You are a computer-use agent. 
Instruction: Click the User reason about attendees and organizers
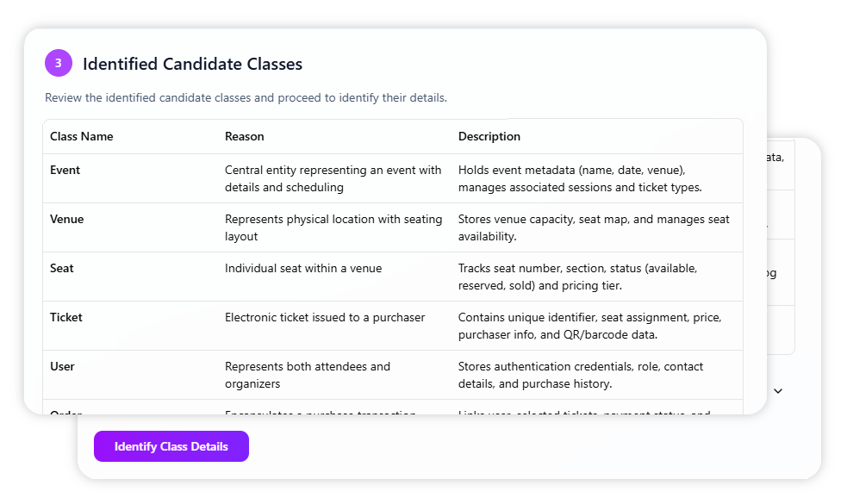[x=308, y=375]
